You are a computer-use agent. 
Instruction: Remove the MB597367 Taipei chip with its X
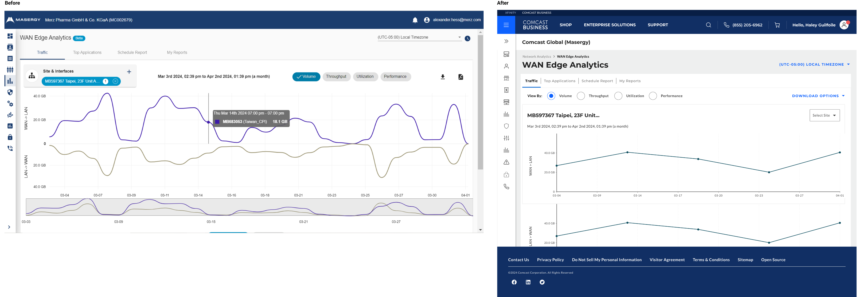point(115,81)
